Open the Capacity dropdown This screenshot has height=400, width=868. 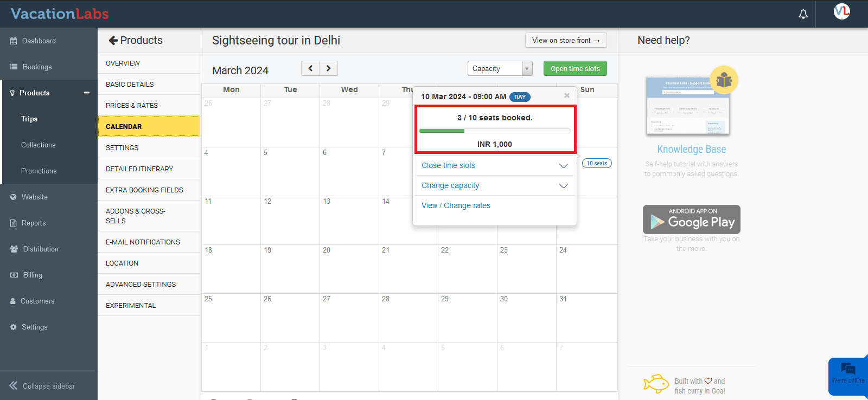coord(500,68)
